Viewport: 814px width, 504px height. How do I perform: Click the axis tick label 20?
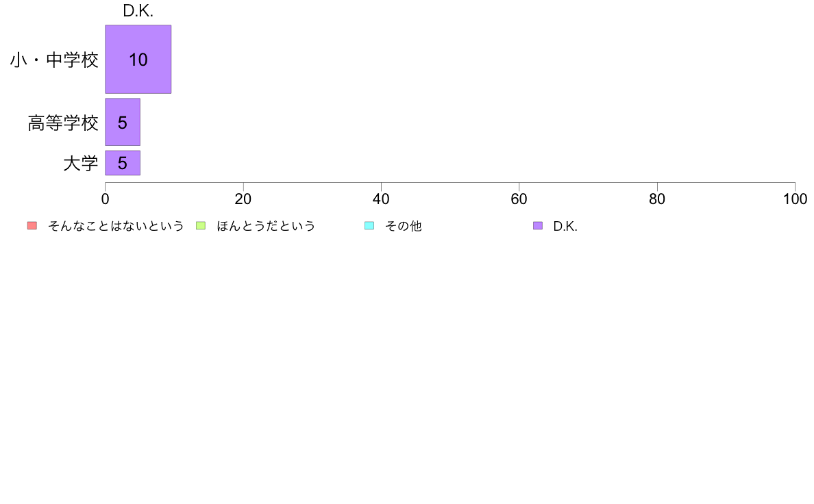coord(243,199)
